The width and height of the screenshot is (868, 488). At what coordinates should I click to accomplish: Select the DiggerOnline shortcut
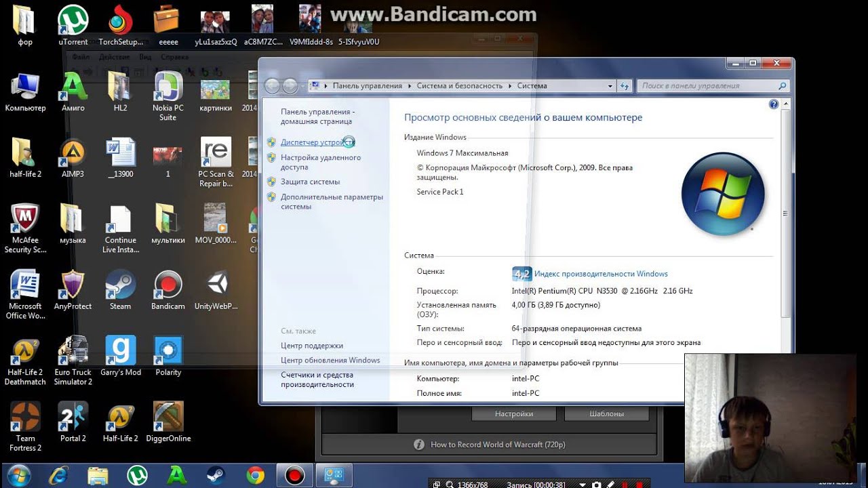pos(168,422)
